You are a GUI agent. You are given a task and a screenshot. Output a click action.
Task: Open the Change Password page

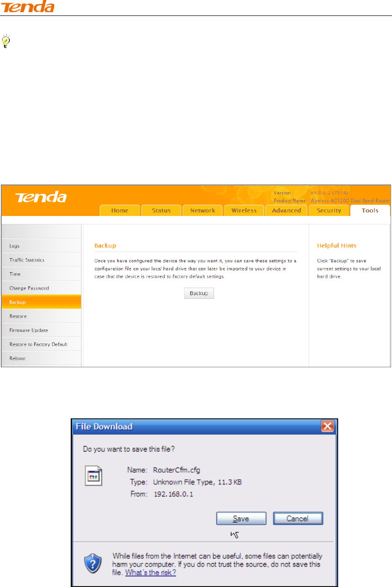[41, 288]
